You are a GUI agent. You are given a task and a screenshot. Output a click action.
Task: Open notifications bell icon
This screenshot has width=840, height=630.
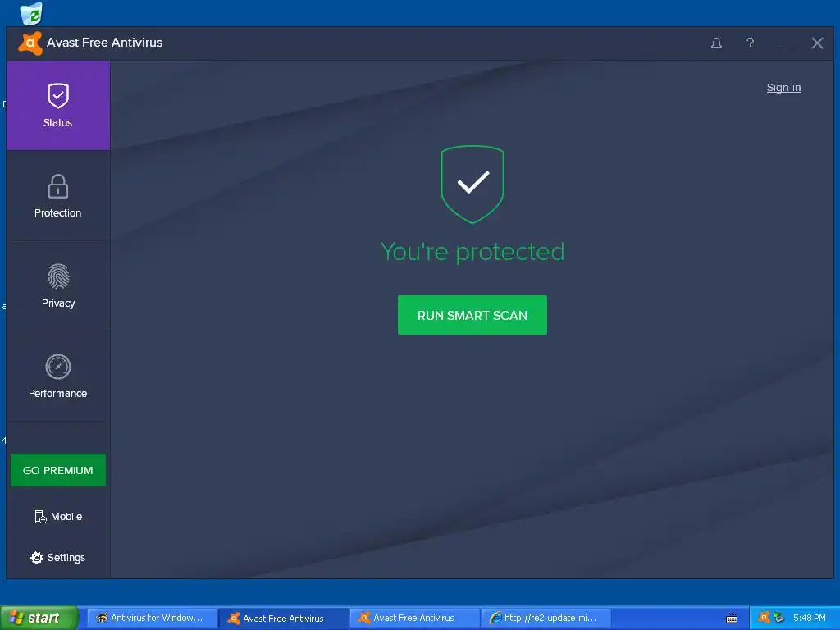(716, 43)
